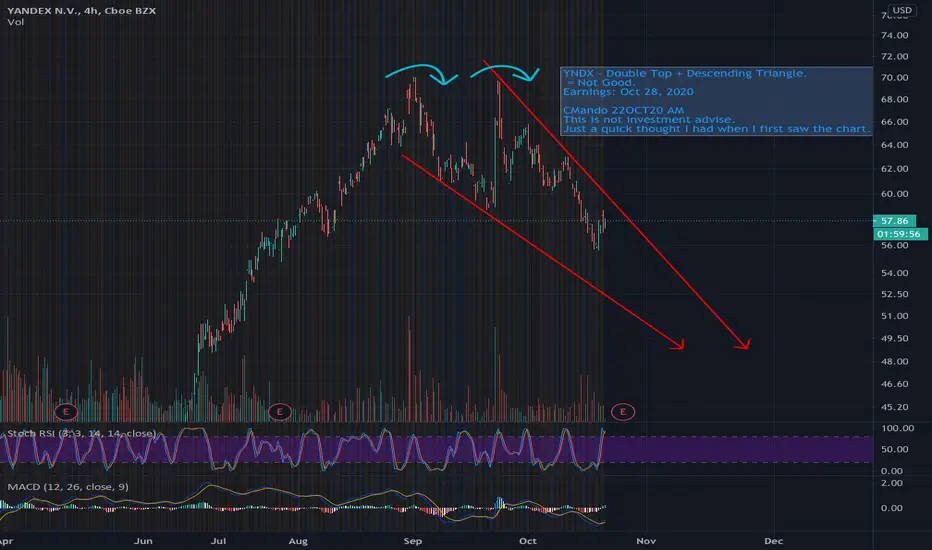Click the earnings E marker before August
The height and width of the screenshot is (550, 932).
279,411
